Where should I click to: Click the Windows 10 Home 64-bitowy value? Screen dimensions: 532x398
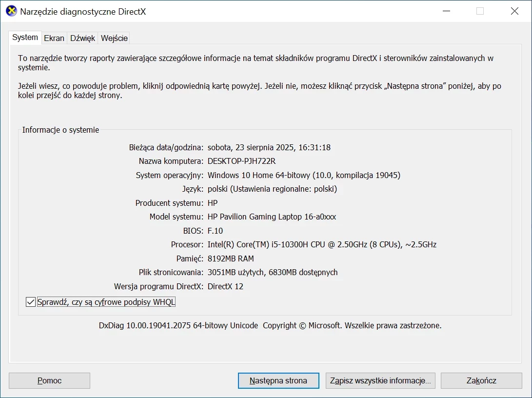coord(304,176)
